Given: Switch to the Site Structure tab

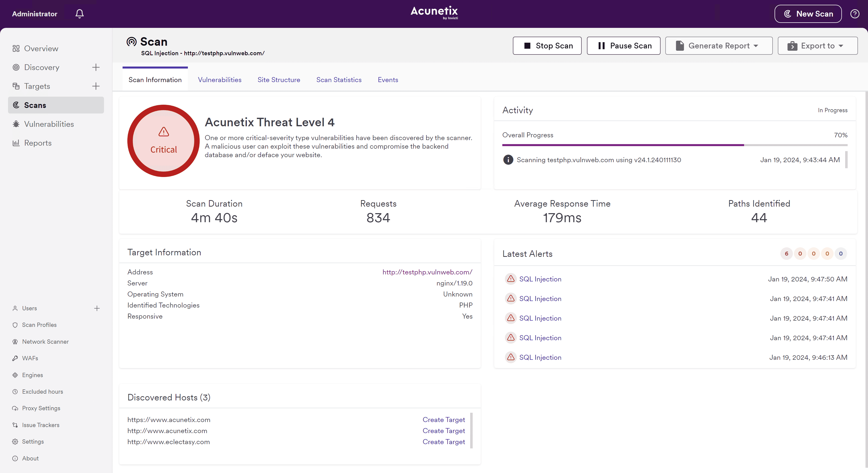Looking at the screenshot, I should [x=279, y=80].
